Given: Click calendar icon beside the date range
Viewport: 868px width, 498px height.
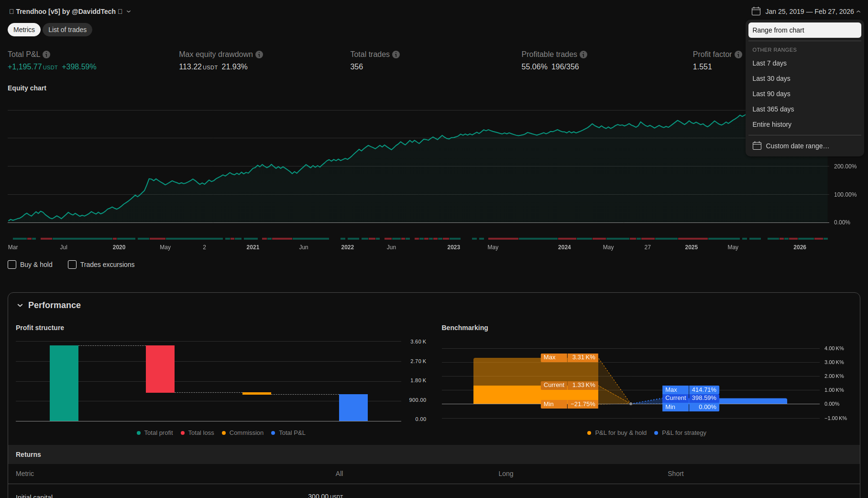Looking at the screenshot, I should click(x=756, y=11).
